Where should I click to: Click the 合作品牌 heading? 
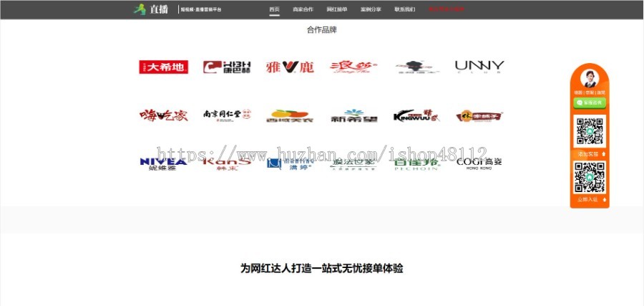(x=322, y=29)
